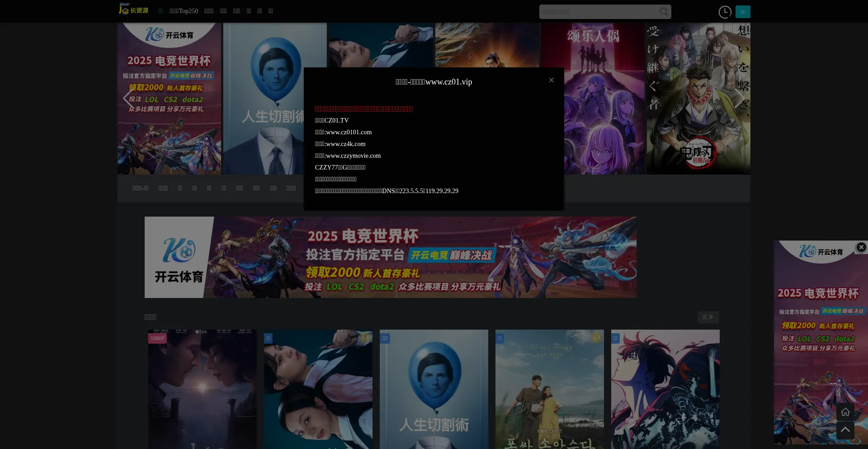868x449 pixels.
Task: Open the anime swordsman poster in the movie list
Action: point(665,389)
